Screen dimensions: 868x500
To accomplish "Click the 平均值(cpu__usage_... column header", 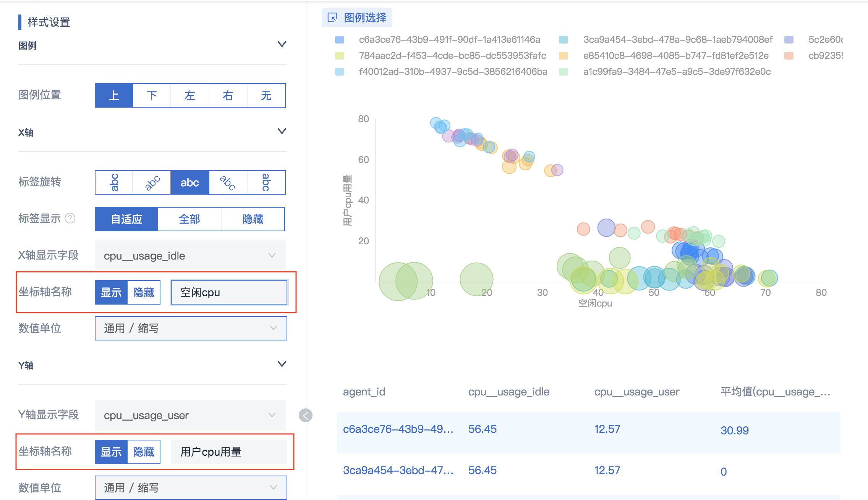I will pos(776,392).
